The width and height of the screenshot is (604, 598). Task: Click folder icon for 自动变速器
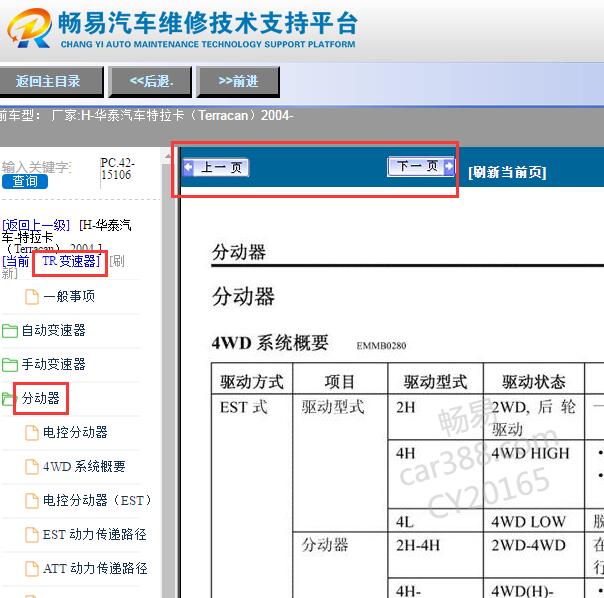[x=10, y=331]
